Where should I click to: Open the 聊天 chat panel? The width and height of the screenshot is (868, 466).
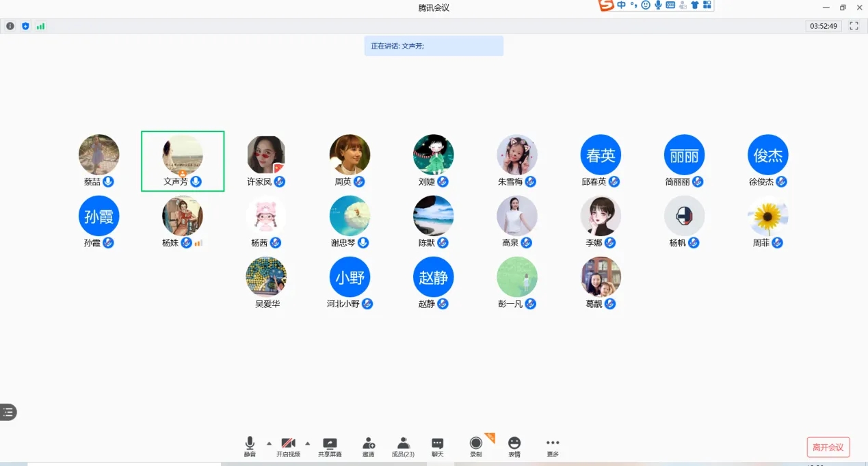click(x=438, y=443)
